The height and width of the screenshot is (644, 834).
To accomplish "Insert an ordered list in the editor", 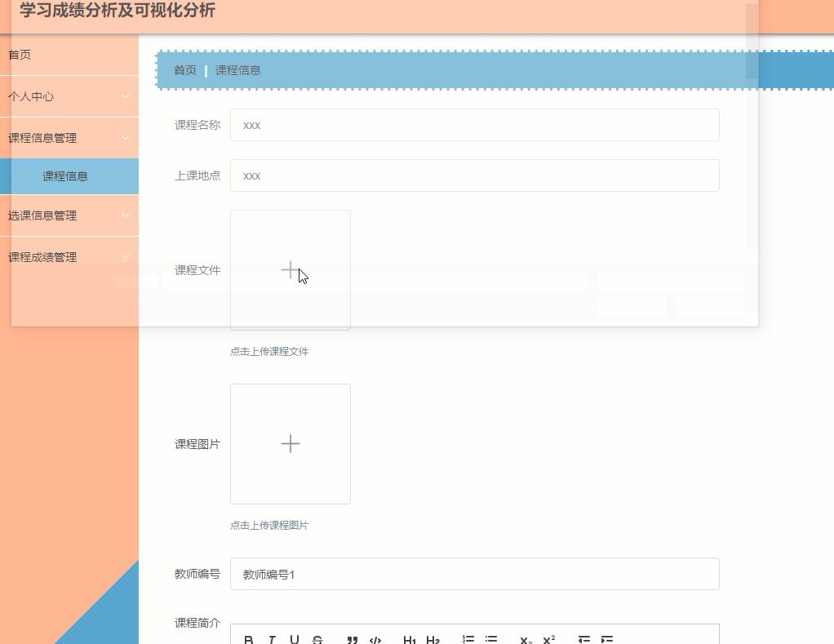I will (x=469, y=640).
